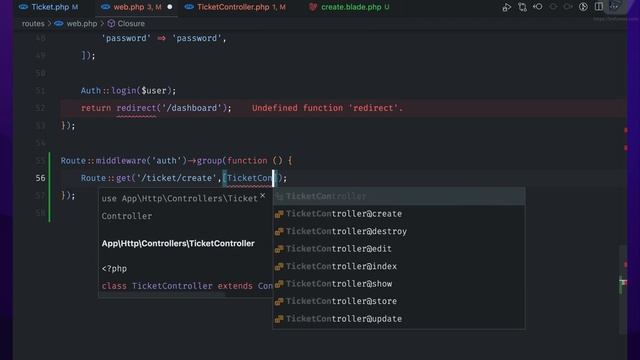
Task: Click the icon beside TicketController@store
Action: point(279,302)
